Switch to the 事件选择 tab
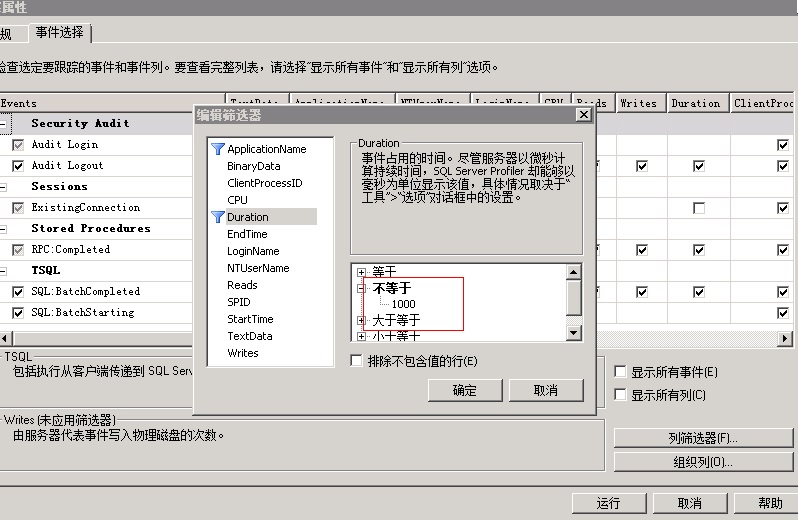The width and height of the screenshot is (798, 520). tap(60, 33)
